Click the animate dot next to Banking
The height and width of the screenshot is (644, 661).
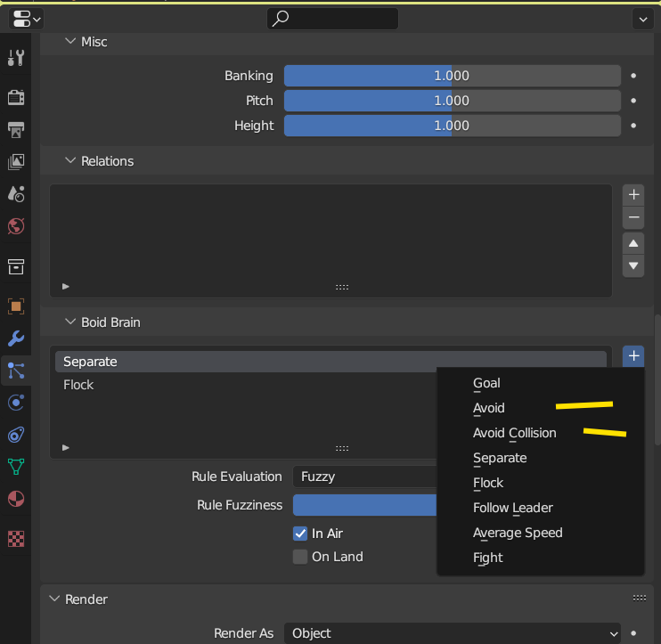[x=633, y=76]
